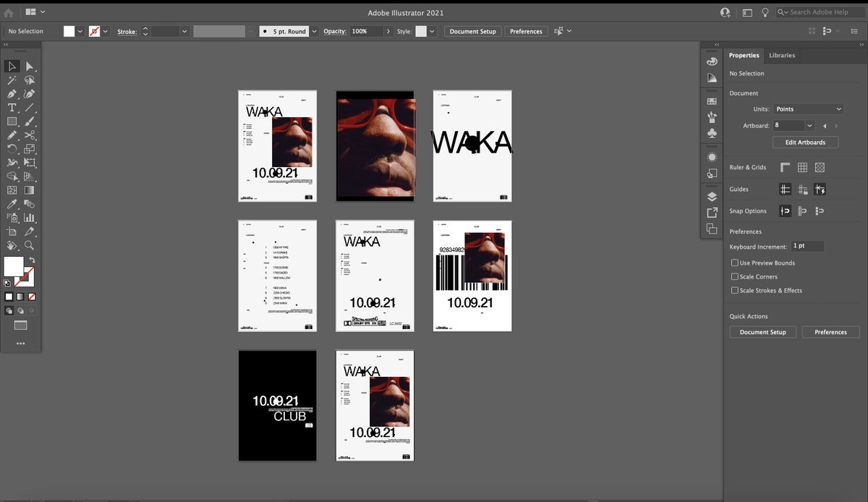The height and width of the screenshot is (502, 868).
Task: Enable Use Preview Bounds checkbox
Action: coord(735,263)
